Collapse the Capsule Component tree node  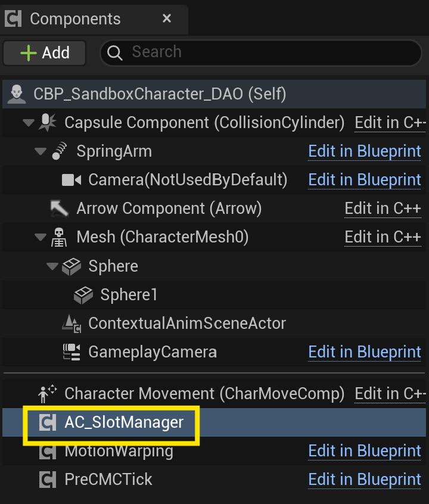28,123
